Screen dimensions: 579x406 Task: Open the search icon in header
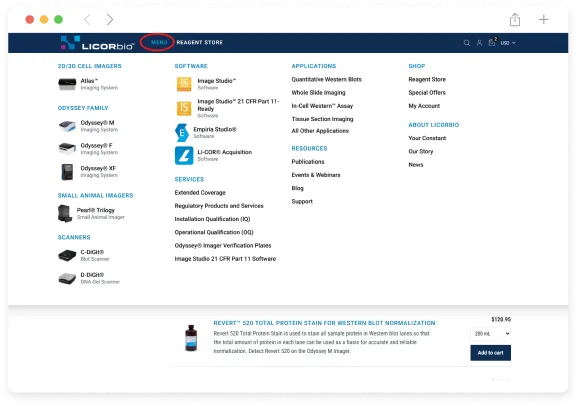(x=467, y=43)
